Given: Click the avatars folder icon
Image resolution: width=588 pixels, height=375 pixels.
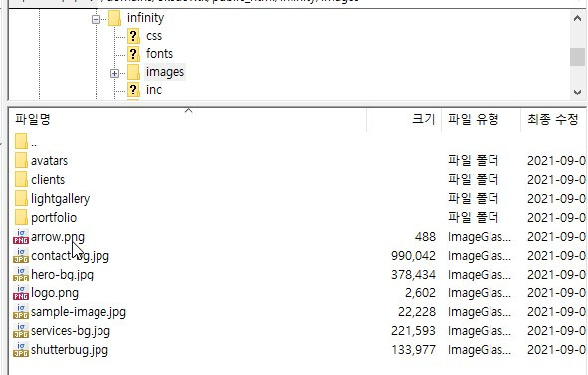Looking at the screenshot, I should coord(21,160).
